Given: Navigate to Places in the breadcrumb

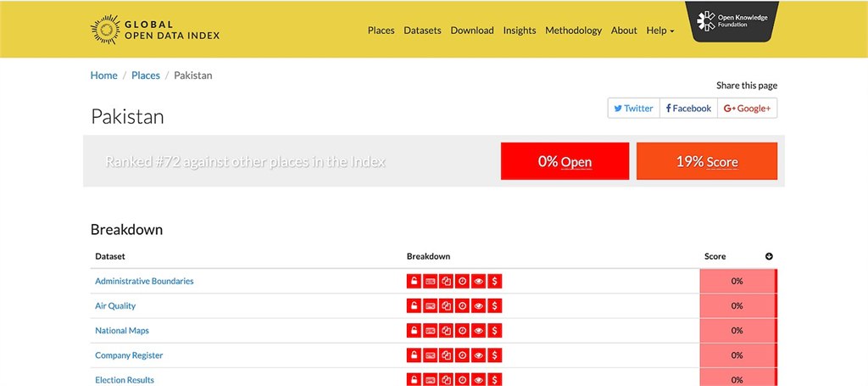Looking at the screenshot, I should (x=146, y=76).
